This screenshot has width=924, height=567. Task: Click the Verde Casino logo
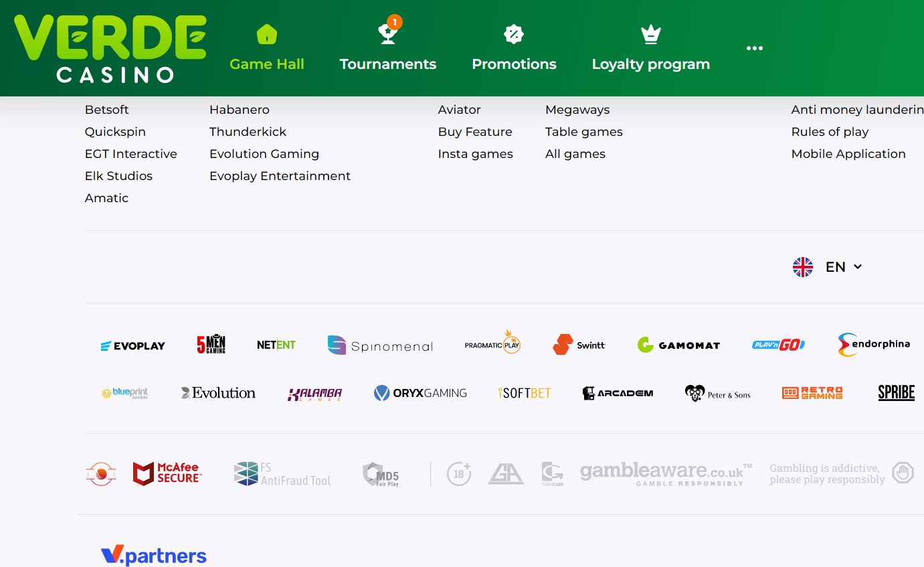[x=110, y=48]
